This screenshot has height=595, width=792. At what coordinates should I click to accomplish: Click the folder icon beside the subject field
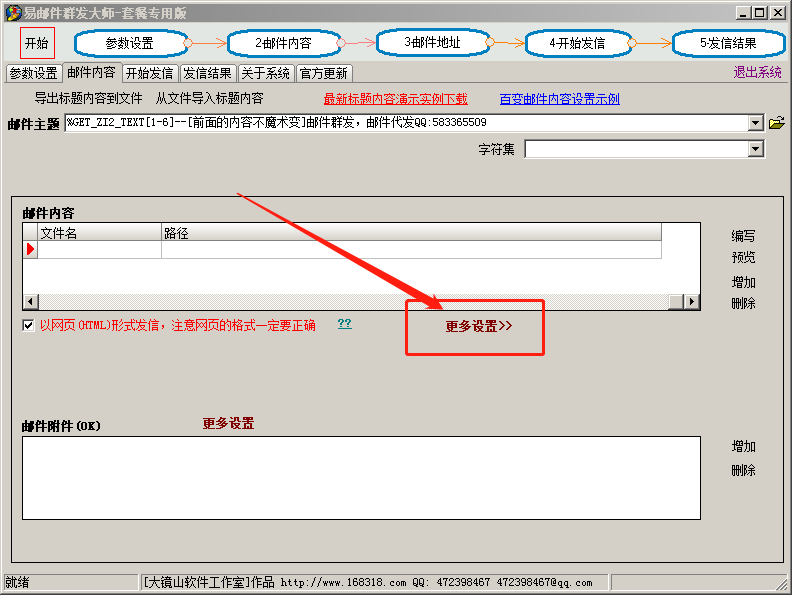click(x=776, y=123)
